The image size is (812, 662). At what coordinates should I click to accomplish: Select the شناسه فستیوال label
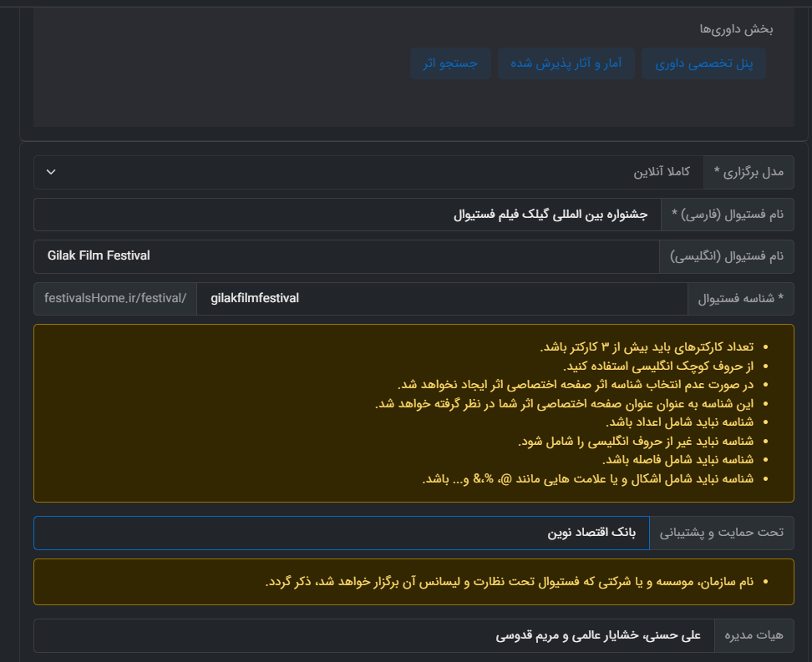click(740, 298)
